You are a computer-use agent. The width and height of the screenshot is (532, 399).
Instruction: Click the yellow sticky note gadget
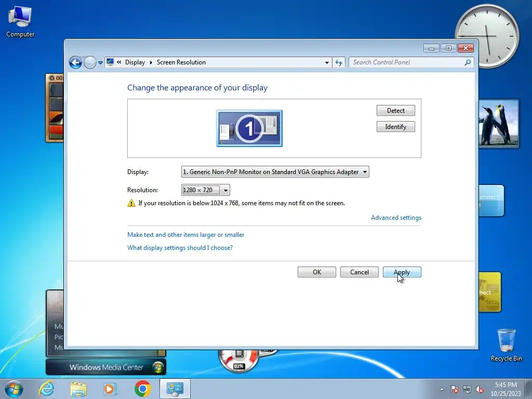(x=490, y=292)
